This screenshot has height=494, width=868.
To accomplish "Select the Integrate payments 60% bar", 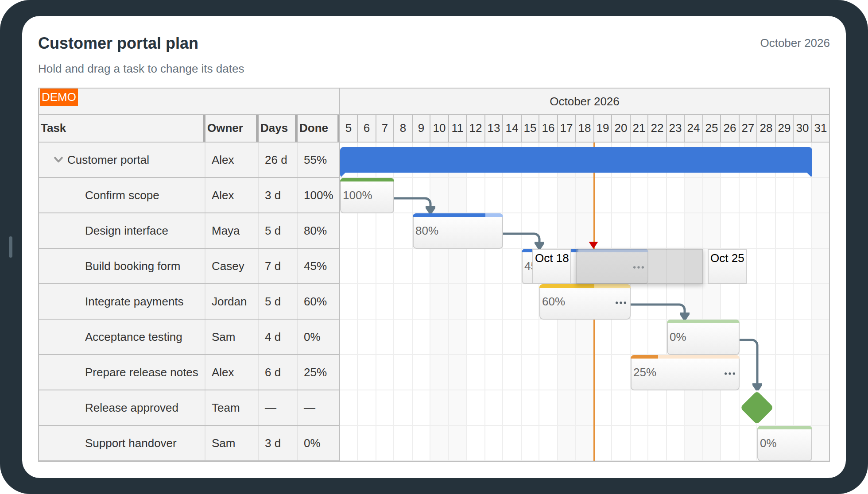I will coord(585,301).
